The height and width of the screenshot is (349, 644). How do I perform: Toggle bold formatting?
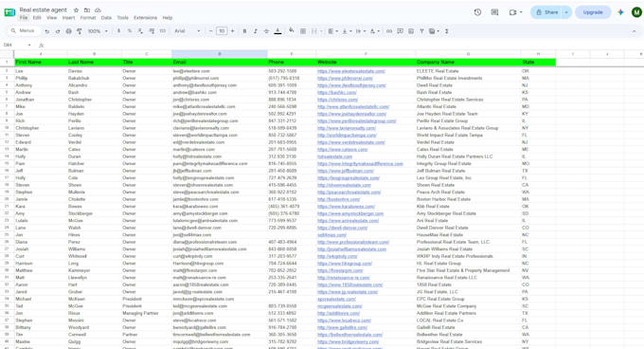(x=244, y=31)
